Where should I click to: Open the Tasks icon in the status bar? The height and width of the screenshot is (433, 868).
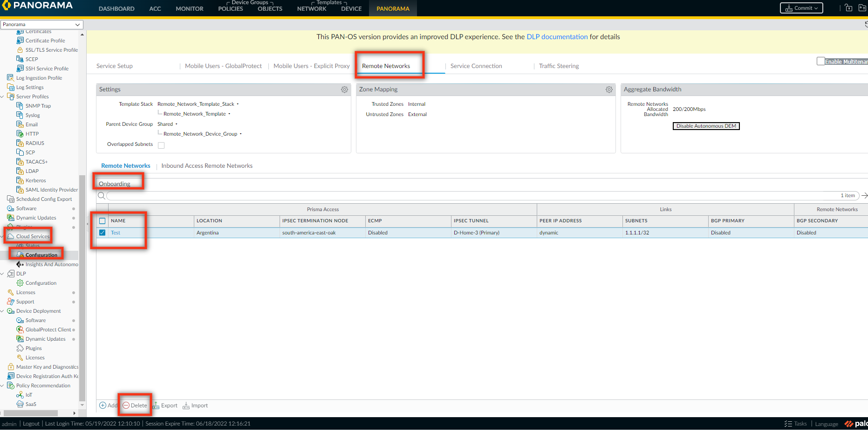click(788, 424)
